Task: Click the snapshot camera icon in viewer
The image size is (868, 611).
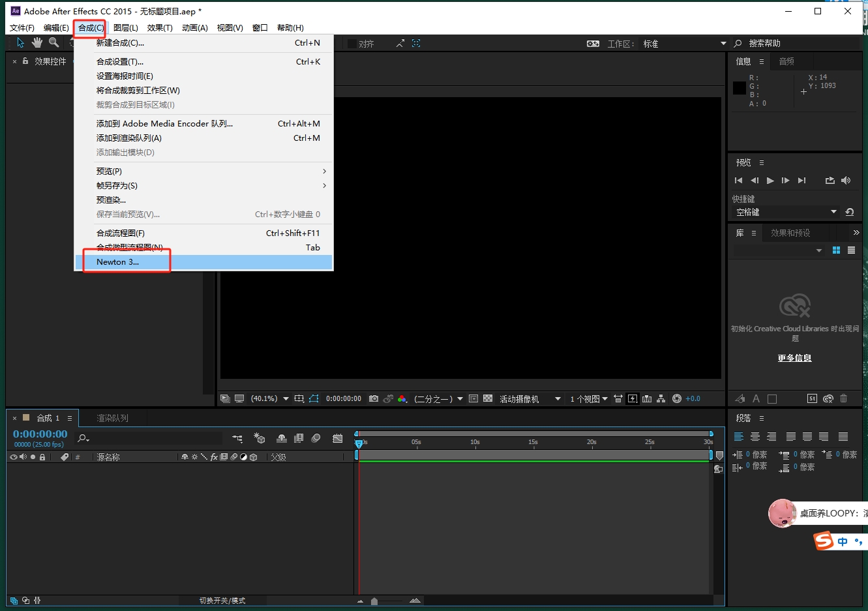Action: tap(374, 398)
